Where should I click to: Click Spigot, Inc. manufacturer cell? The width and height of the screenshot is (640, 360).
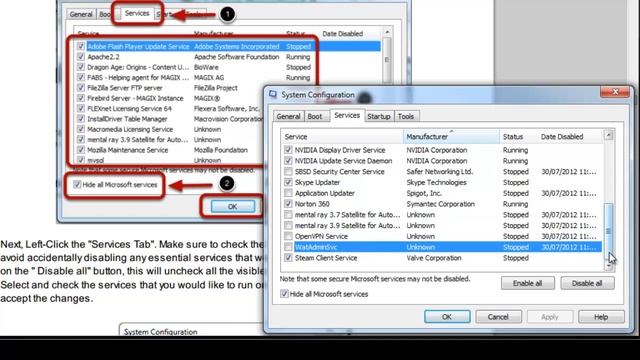click(424, 193)
